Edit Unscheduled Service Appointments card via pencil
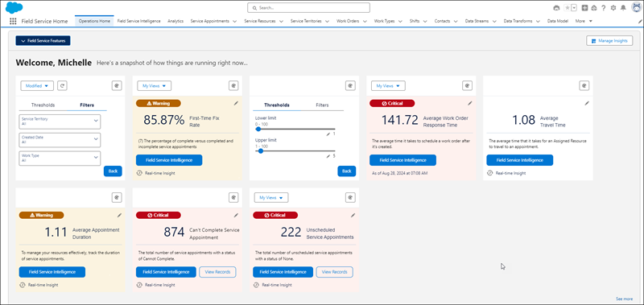This screenshot has width=644, height=305. click(353, 215)
